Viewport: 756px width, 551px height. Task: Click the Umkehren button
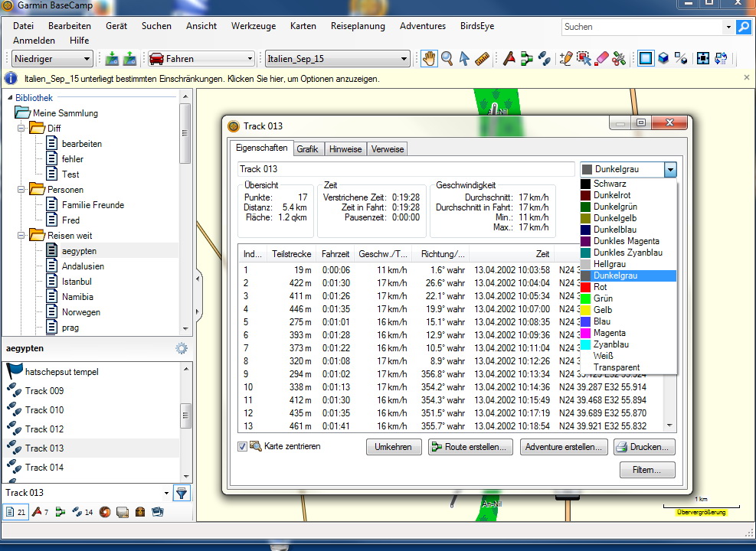[x=394, y=447]
